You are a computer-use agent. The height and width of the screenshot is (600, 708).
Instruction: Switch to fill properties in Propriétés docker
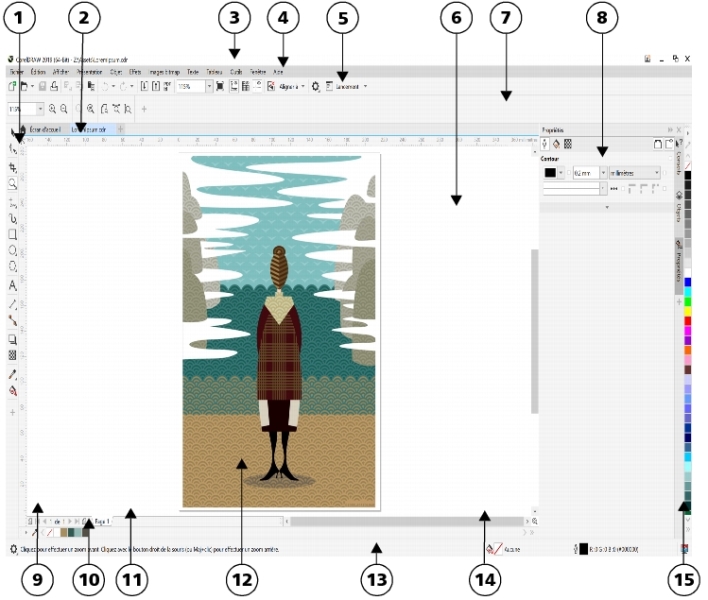(x=556, y=144)
